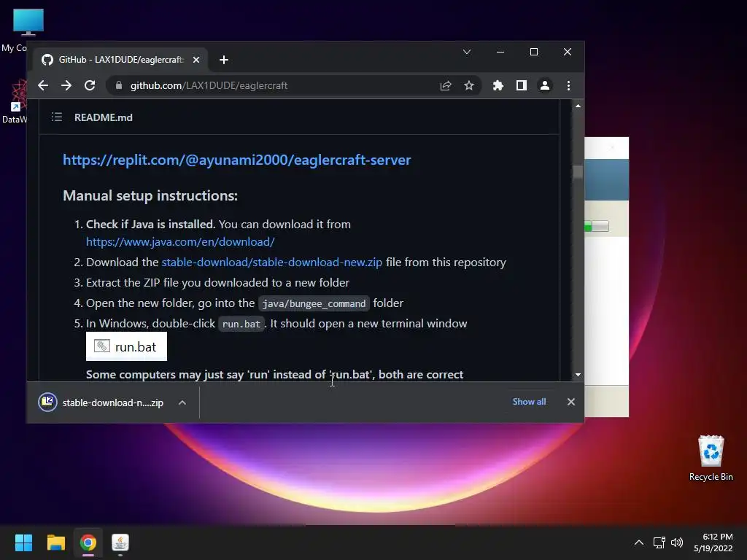Click progress bar in background installer window
This screenshot has width=747, height=560.
click(x=597, y=227)
